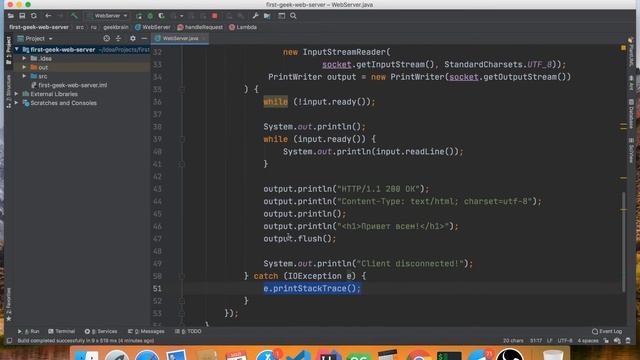The height and width of the screenshot is (360, 640).
Task: Click the 4 spaces indent setting
Action: click(588, 341)
